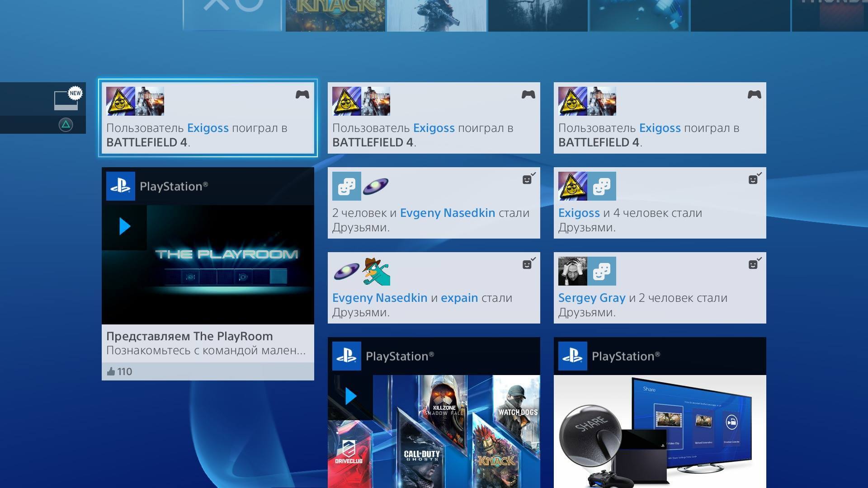The width and height of the screenshot is (868, 488).
Task: Click gamepad icon on first Battlefield card
Action: tap(302, 95)
